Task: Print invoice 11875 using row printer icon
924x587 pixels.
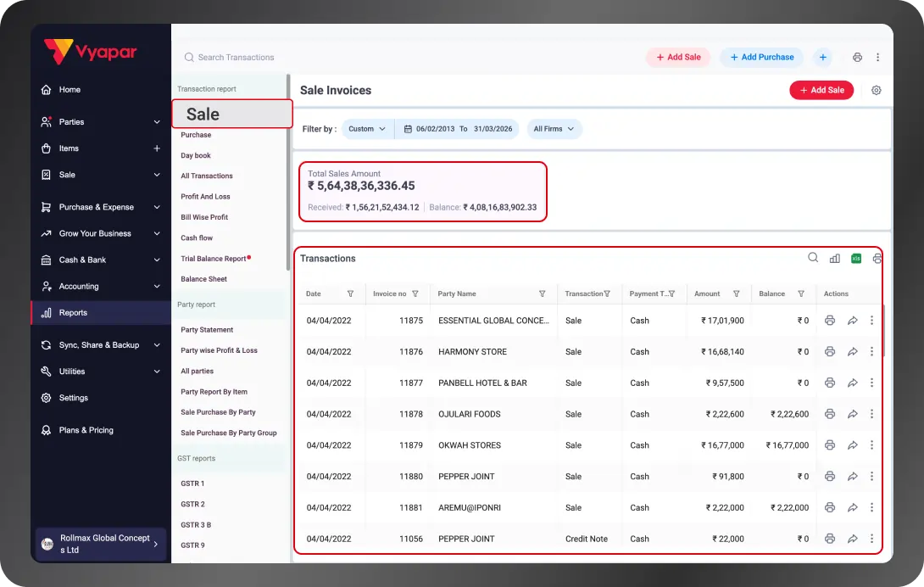Action: point(829,320)
